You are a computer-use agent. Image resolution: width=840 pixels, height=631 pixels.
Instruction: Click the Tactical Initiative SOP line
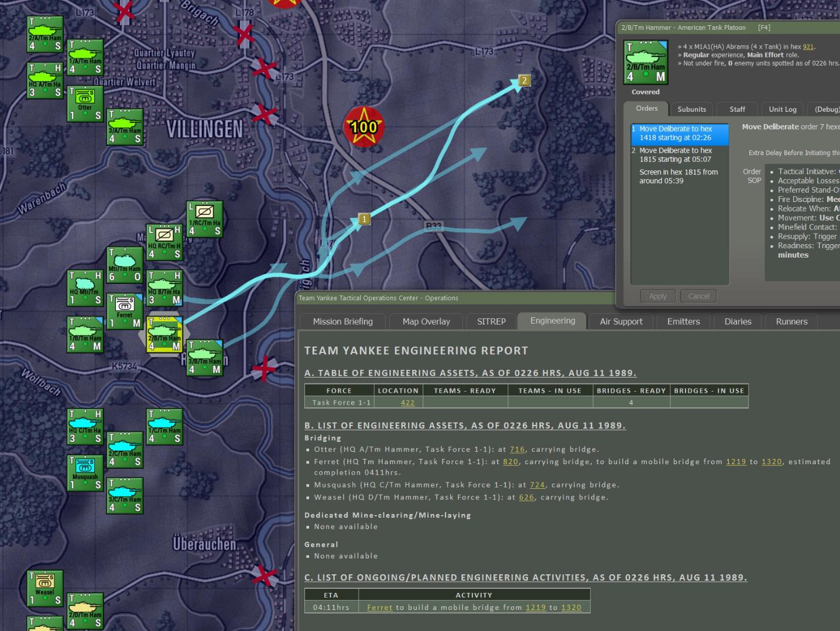click(x=808, y=172)
